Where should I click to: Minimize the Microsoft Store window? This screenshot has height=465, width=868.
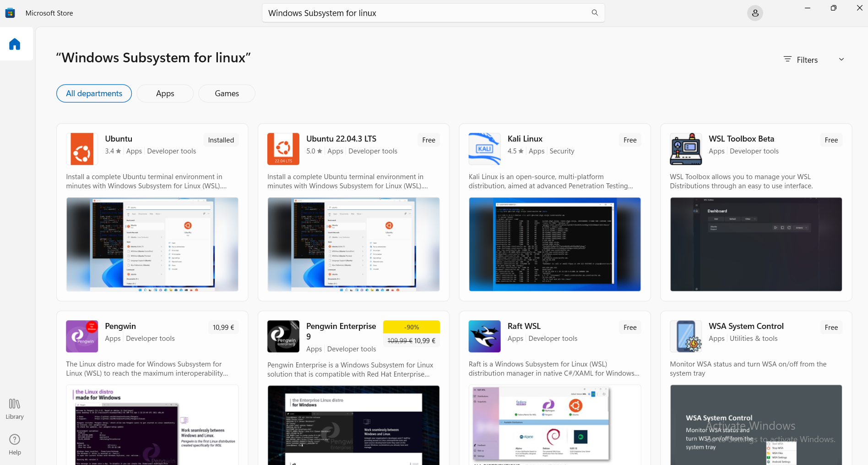point(808,8)
